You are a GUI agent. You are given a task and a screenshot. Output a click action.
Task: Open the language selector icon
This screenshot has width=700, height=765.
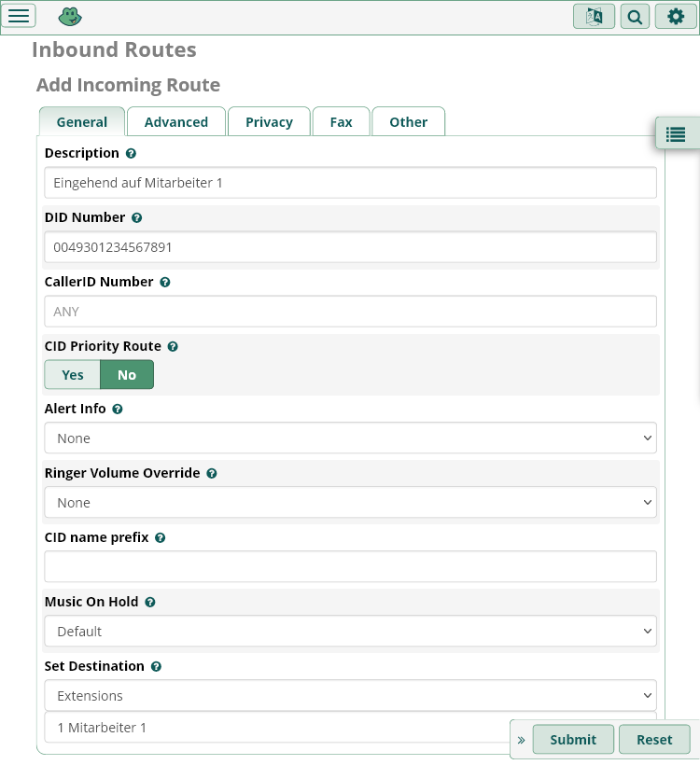pyautogui.click(x=594, y=17)
